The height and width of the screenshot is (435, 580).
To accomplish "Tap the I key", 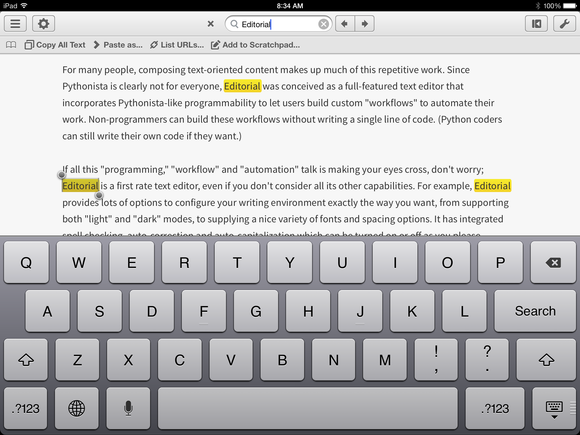I will click(395, 263).
